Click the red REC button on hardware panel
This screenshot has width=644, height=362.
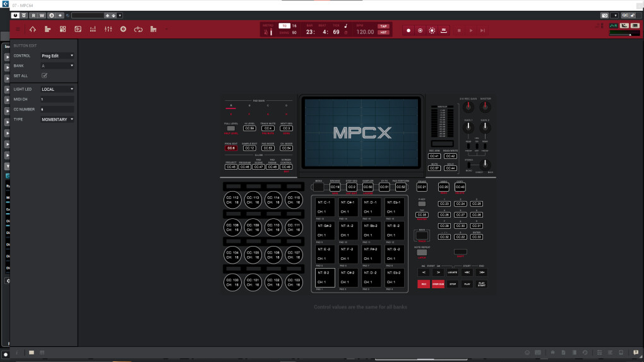coord(424,284)
